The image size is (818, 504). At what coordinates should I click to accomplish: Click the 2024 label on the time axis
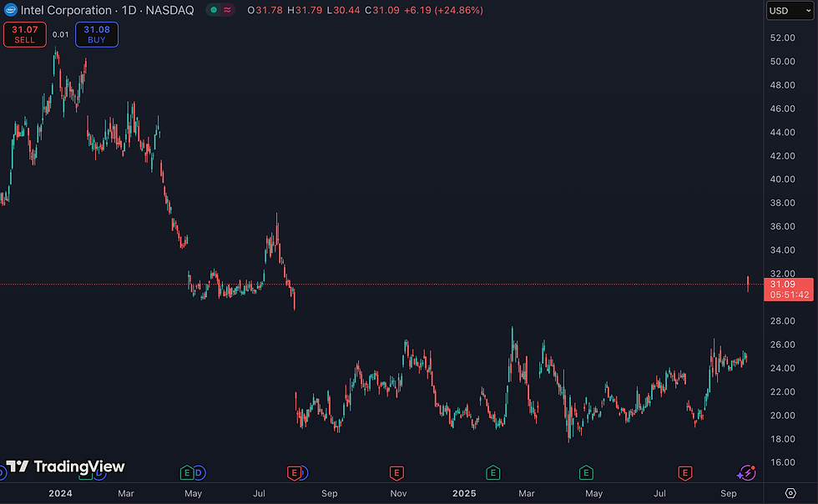(60, 493)
